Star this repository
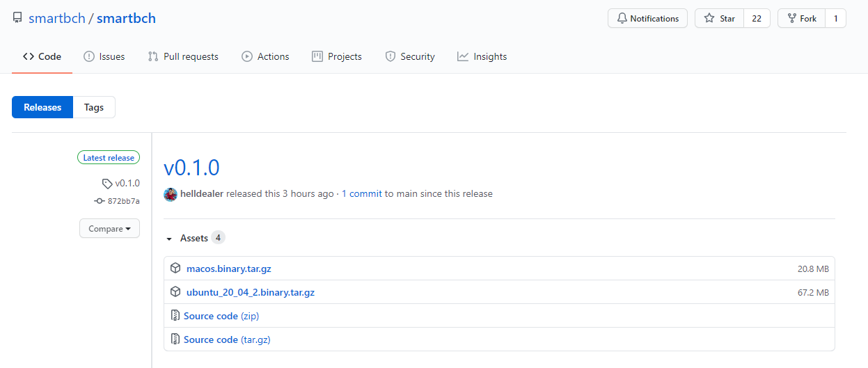Image resolution: width=868 pixels, height=368 pixels. pyautogui.click(x=720, y=19)
